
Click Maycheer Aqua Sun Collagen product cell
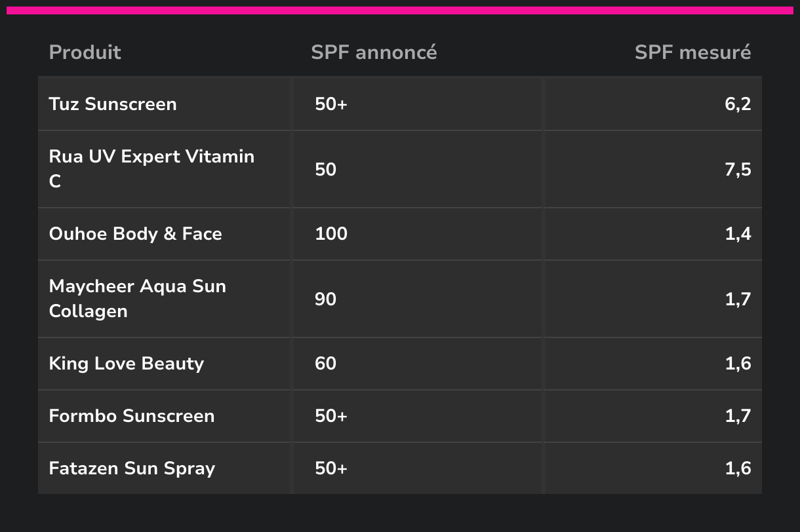(x=138, y=299)
